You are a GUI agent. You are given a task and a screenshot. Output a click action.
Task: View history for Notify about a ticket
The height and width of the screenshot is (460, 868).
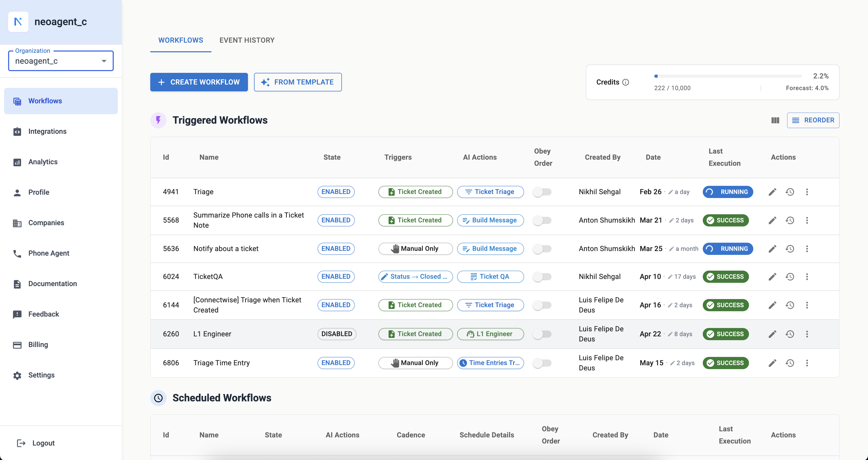(x=790, y=249)
